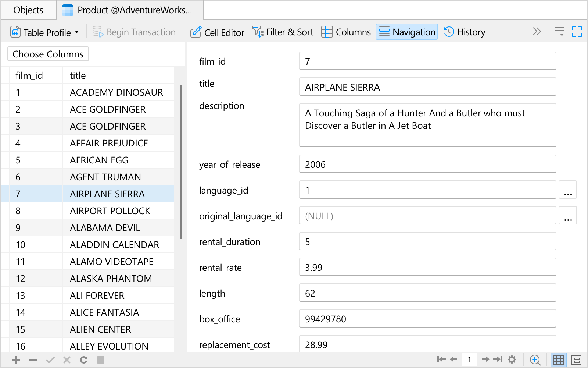Click the rental_rate field

(x=428, y=267)
